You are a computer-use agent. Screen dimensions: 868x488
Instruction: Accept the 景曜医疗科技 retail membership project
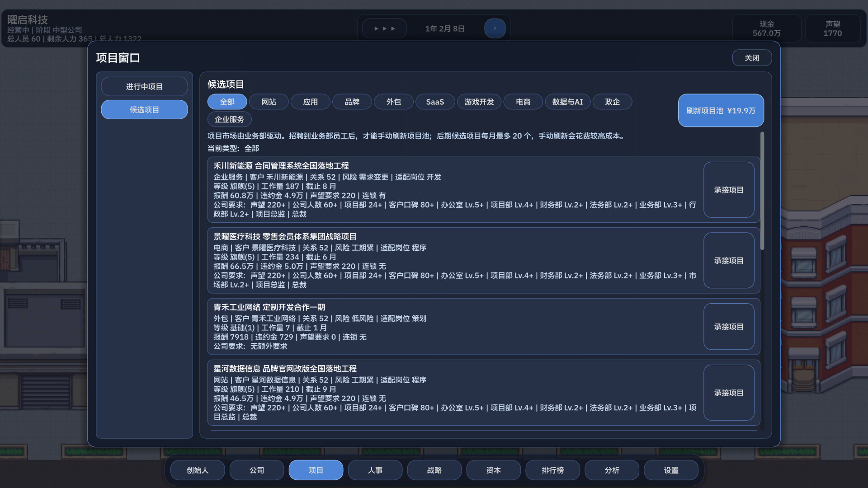(x=728, y=260)
